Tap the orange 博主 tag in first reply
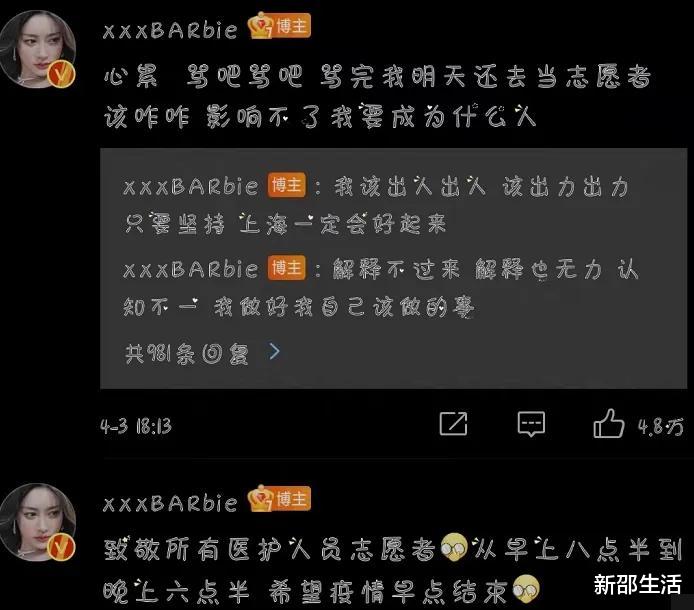Image resolution: width=694 pixels, height=610 pixels. point(286,185)
